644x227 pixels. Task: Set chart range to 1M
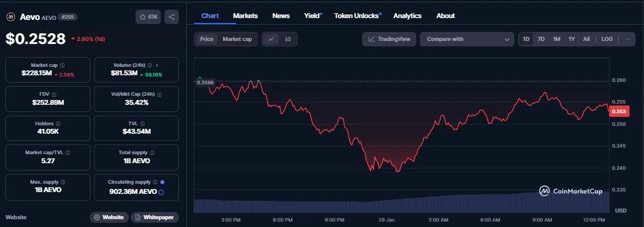pyautogui.click(x=557, y=39)
